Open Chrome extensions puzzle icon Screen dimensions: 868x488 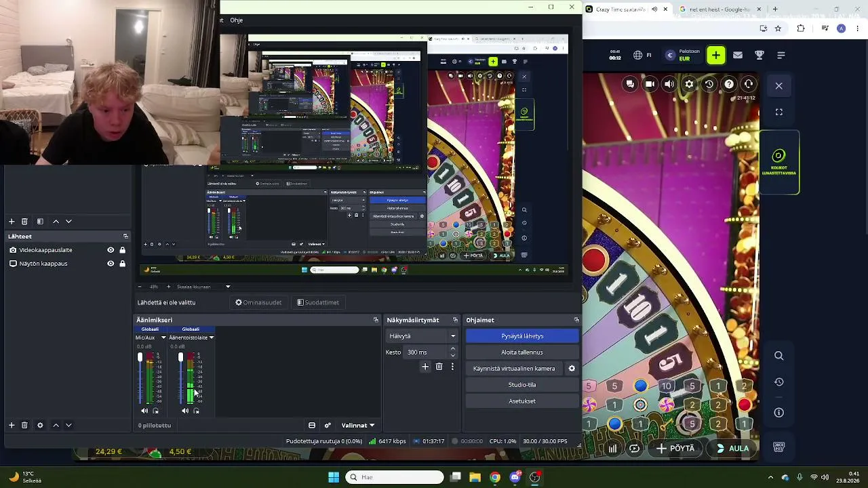[x=801, y=28]
